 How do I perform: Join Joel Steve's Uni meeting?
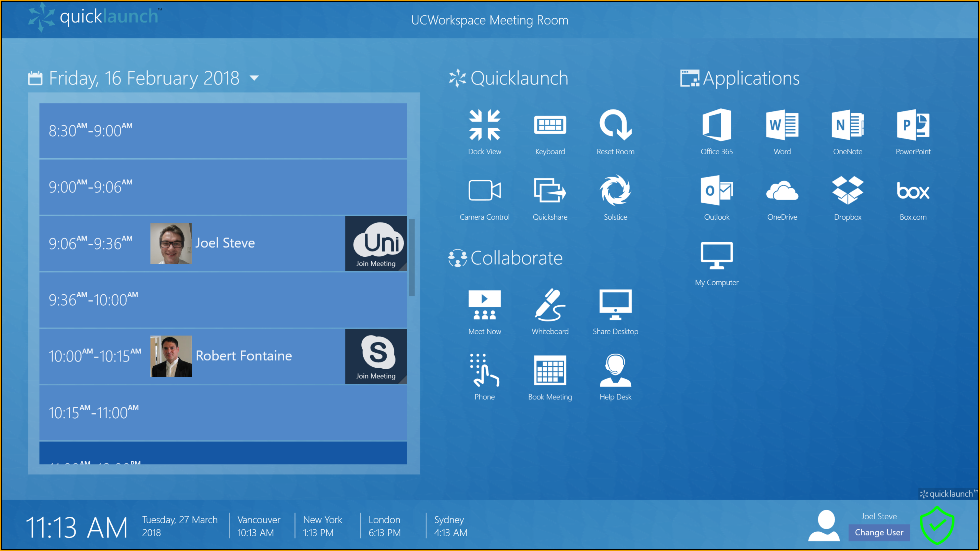point(376,243)
